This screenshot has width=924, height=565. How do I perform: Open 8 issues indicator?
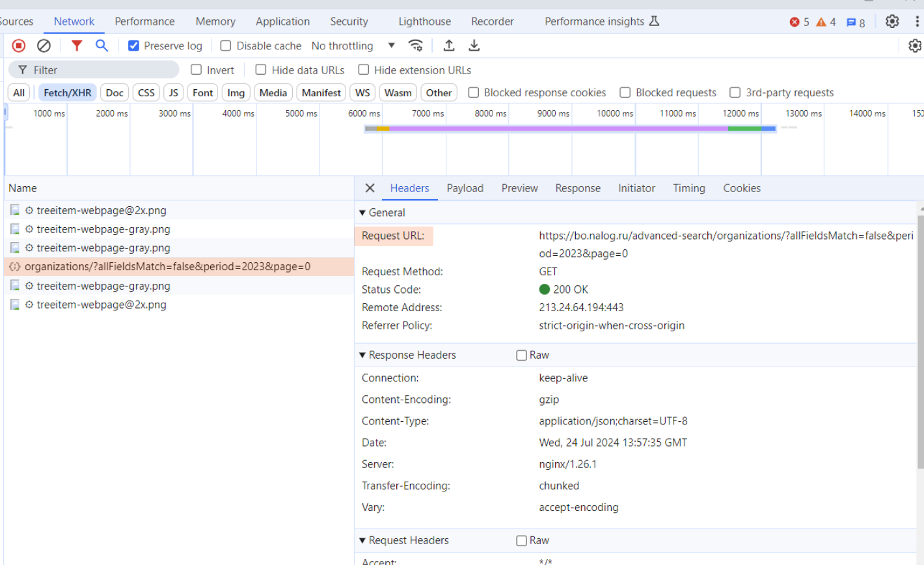pos(855,22)
